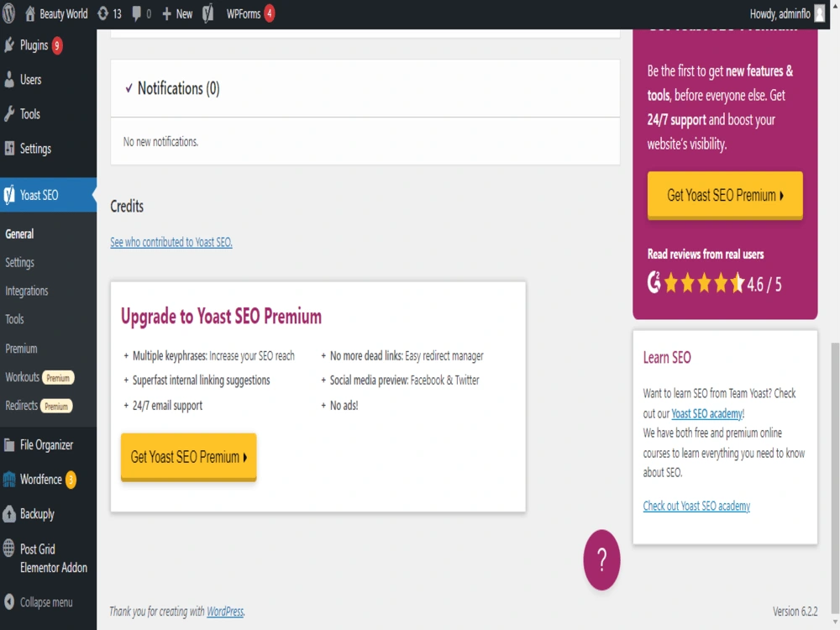Open WPForms in the admin bar
The height and width of the screenshot is (630, 840).
244,14
